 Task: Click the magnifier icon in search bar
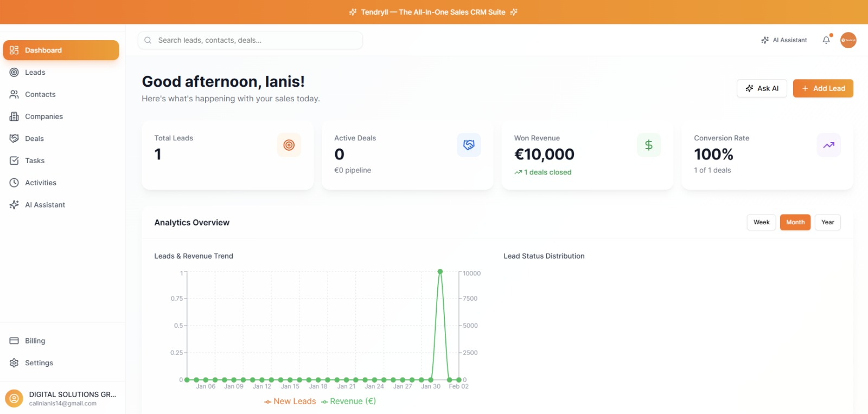[x=148, y=40]
